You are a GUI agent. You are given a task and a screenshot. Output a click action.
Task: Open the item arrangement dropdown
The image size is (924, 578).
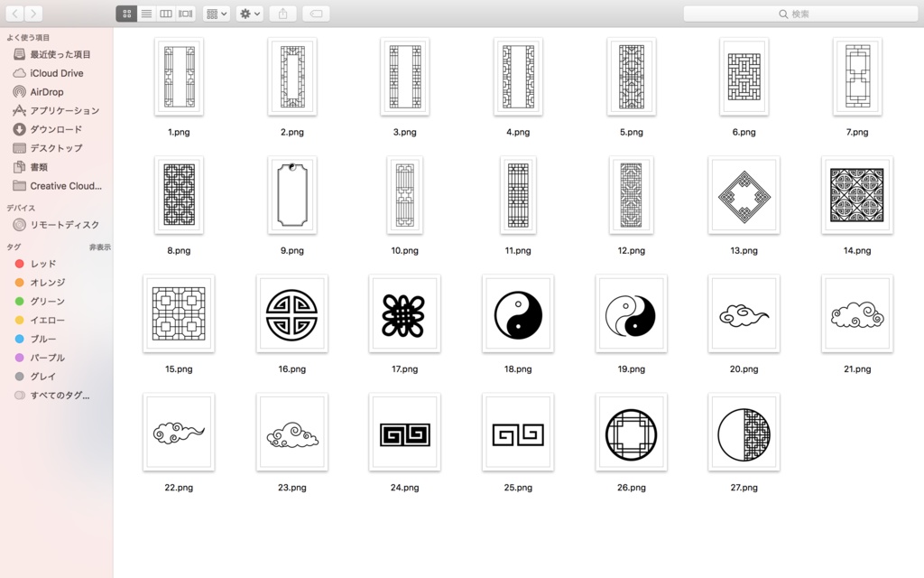click(x=217, y=14)
